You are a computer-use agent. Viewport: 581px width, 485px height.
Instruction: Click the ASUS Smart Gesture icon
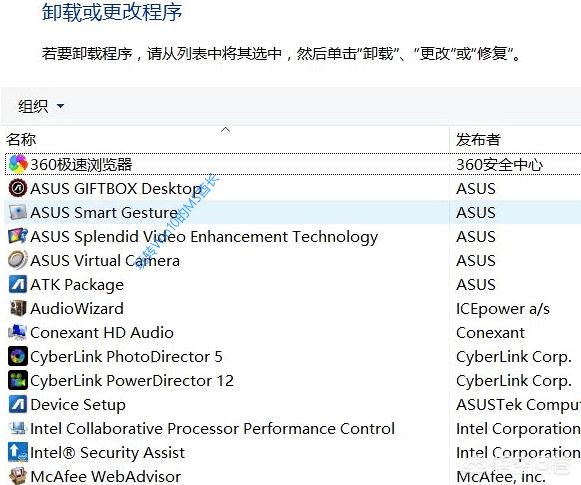point(18,212)
